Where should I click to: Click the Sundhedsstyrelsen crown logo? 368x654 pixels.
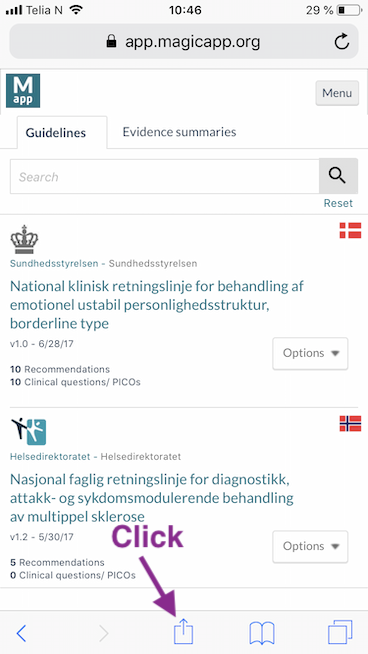click(x=24, y=239)
